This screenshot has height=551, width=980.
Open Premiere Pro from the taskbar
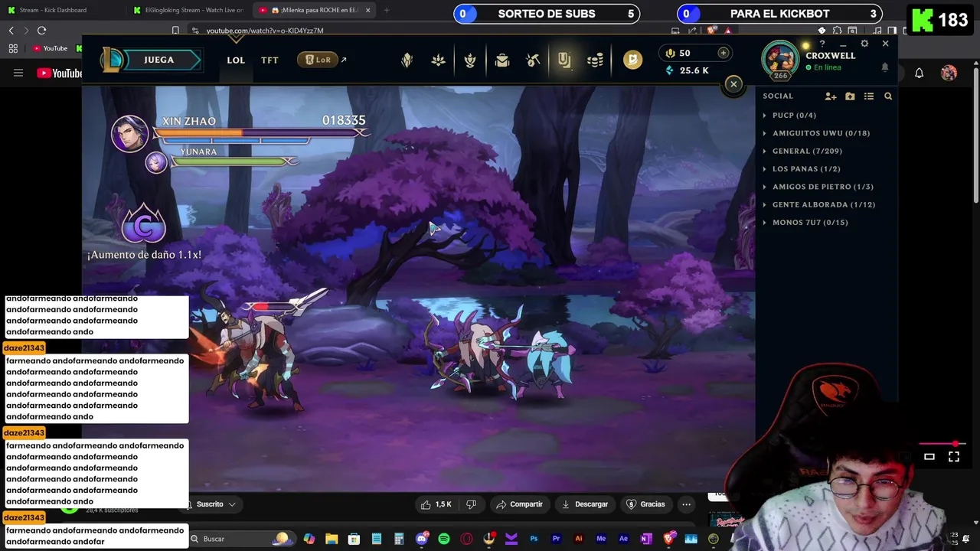click(x=556, y=539)
